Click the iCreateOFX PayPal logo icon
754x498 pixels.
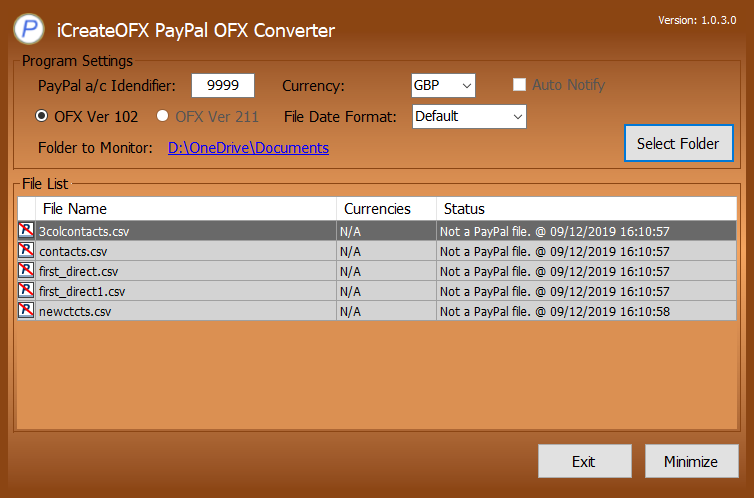pos(29,29)
